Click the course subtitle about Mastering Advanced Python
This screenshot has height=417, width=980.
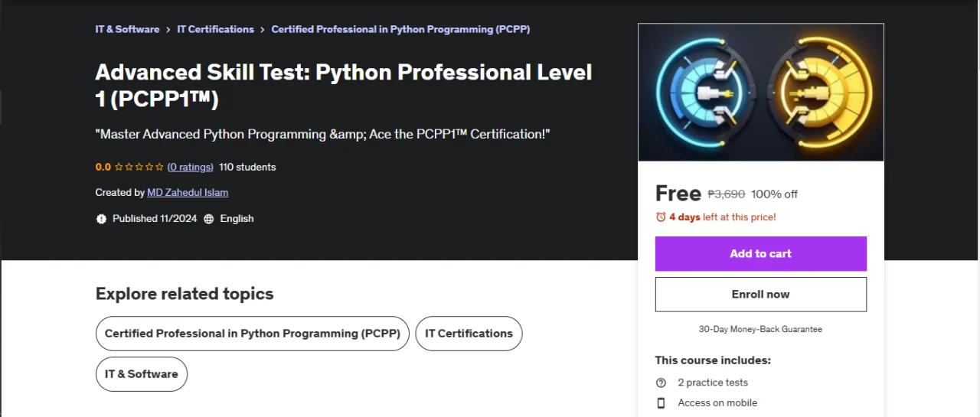click(322, 134)
